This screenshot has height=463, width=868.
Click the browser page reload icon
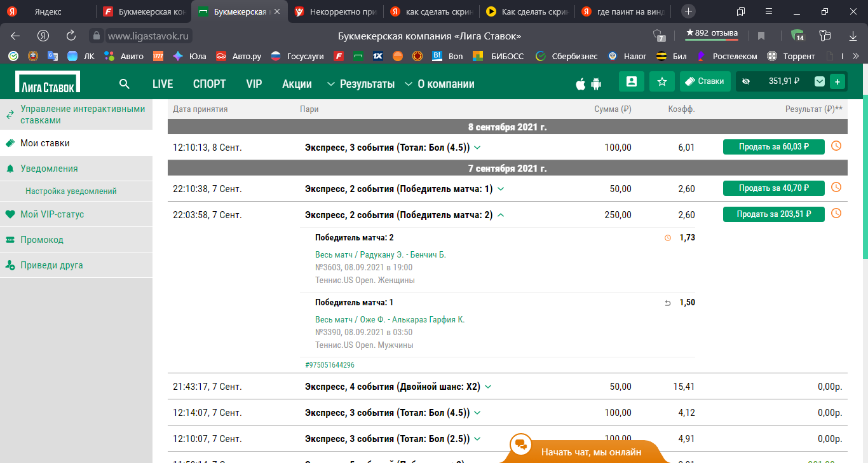pyautogui.click(x=71, y=36)
